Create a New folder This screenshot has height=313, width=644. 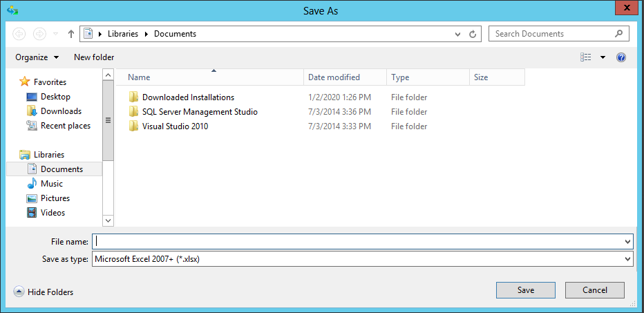94,57
